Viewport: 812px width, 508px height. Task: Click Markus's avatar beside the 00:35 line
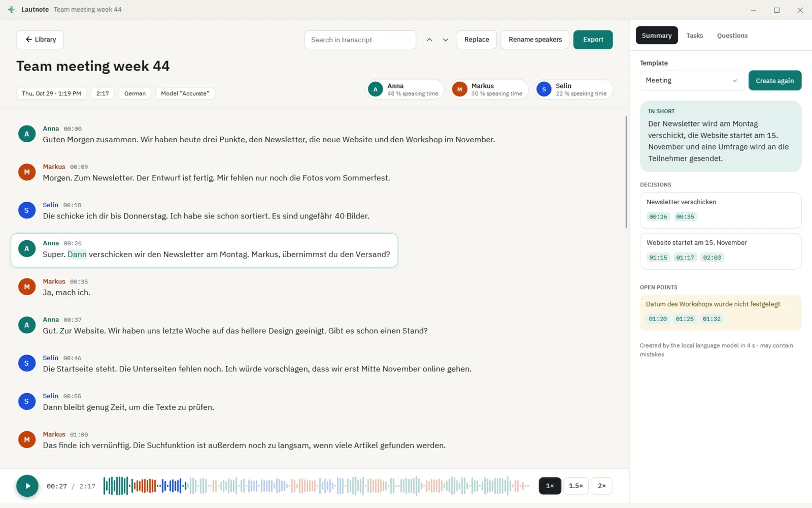(27, 287)
